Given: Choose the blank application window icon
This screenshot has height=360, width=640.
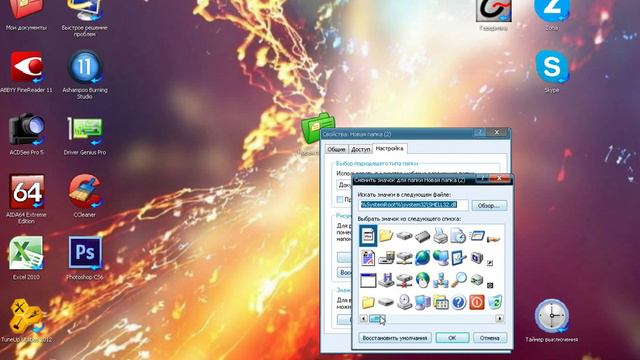Looking at the screenshot, I should [x=368, y=280].
